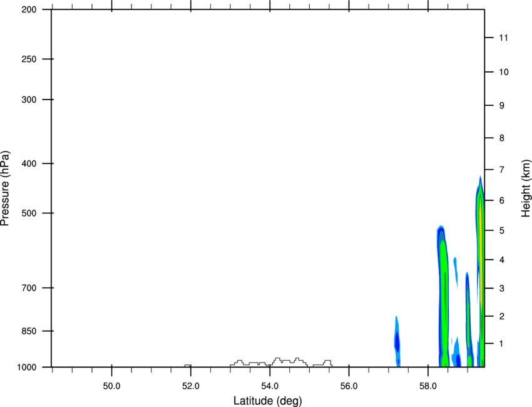Click the 'Pressure (hPa)' axis title
532x407 pixels.
pyautogui.click(x=5, y=188)
